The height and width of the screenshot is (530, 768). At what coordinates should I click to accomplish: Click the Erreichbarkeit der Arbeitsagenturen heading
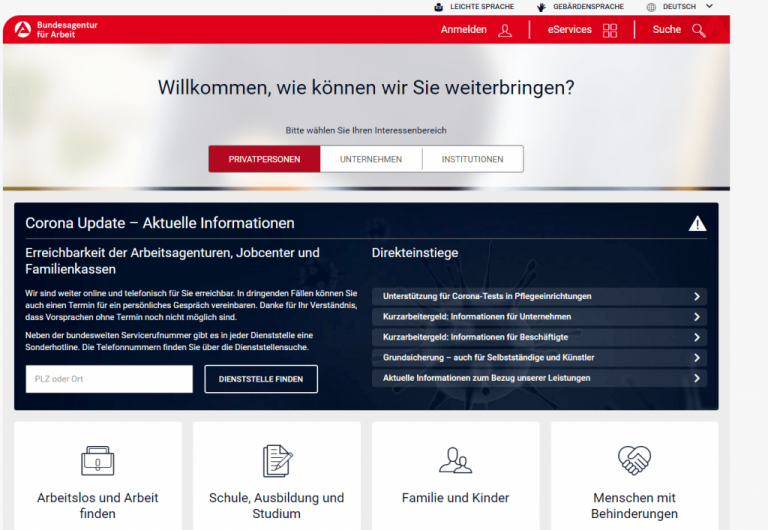pyautogui.click(x=172, y=261)
